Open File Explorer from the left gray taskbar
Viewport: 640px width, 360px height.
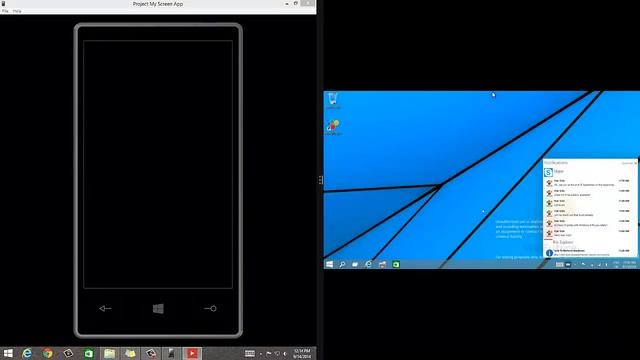109,353
